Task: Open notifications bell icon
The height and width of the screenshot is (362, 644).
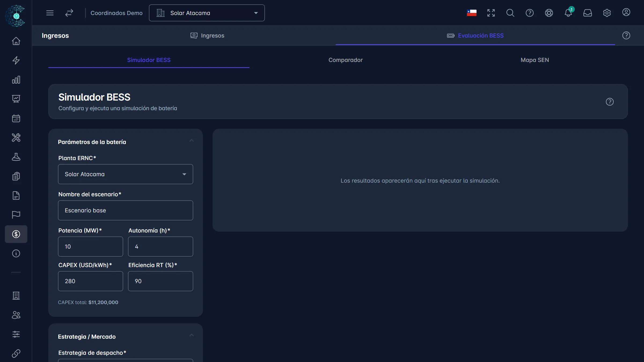Action: coord(568,13)
